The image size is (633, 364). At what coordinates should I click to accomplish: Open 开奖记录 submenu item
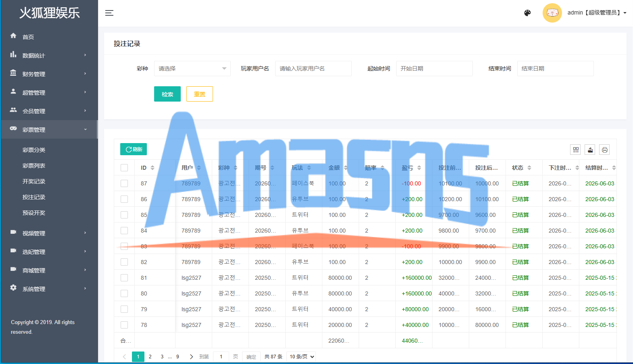[x=34, y=181]
